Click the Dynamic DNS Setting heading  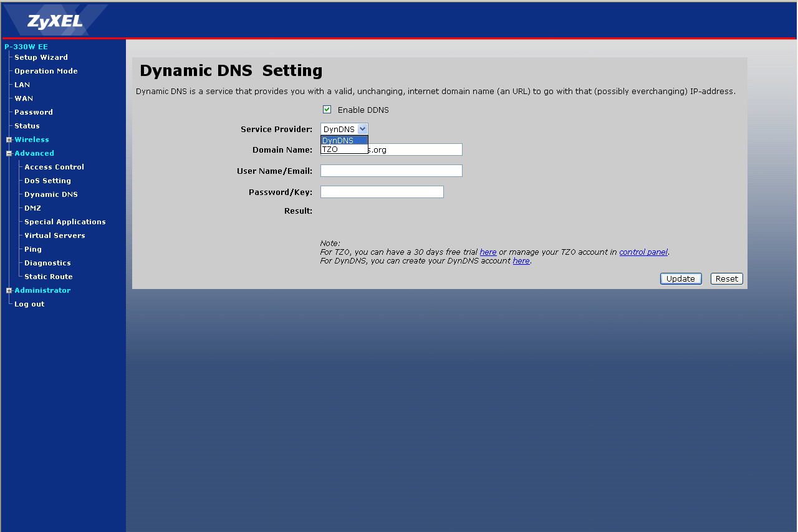[231, 70]
